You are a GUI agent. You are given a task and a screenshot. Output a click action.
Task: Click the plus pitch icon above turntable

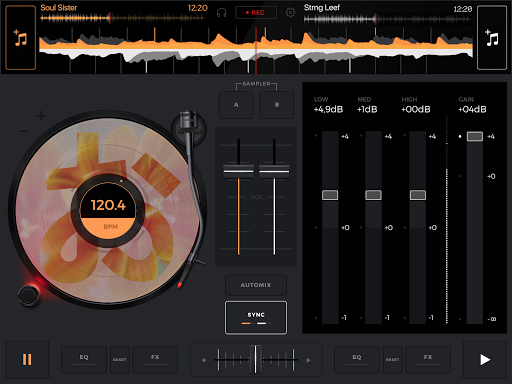pyautogui.click(x=41, y=116)
